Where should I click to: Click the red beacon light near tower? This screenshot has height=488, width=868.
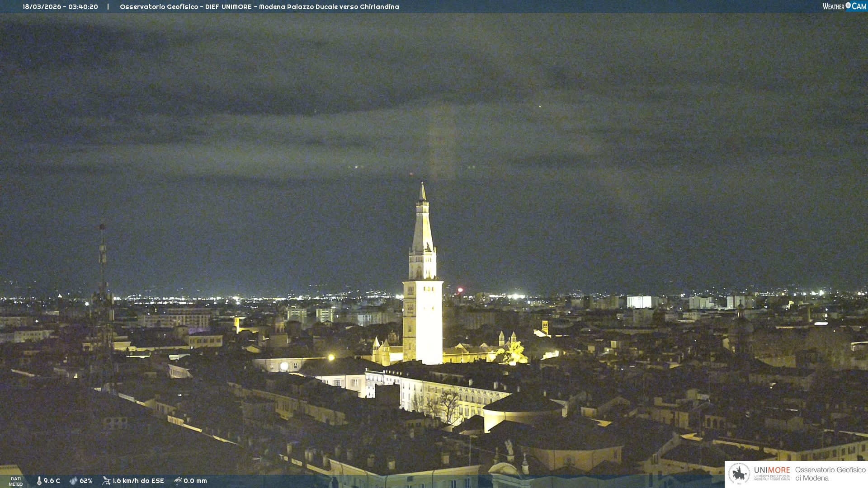click(x=460, y=290)
